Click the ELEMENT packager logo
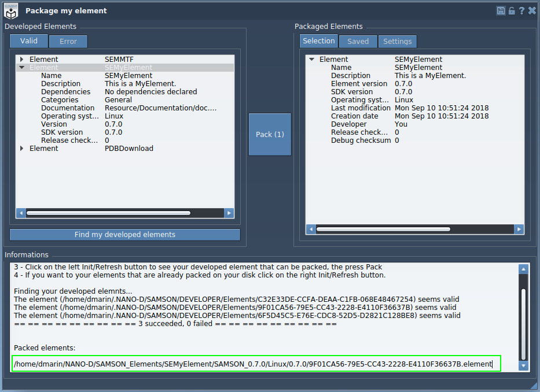Viewport: 540px width, 392px height. pos(10,10)
